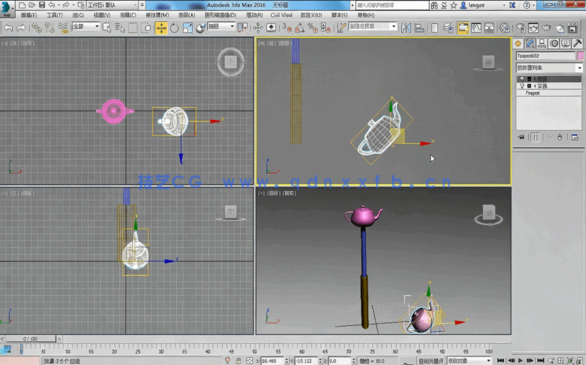Click the time slider showing 0 / 100

click(x=30, y=339)
